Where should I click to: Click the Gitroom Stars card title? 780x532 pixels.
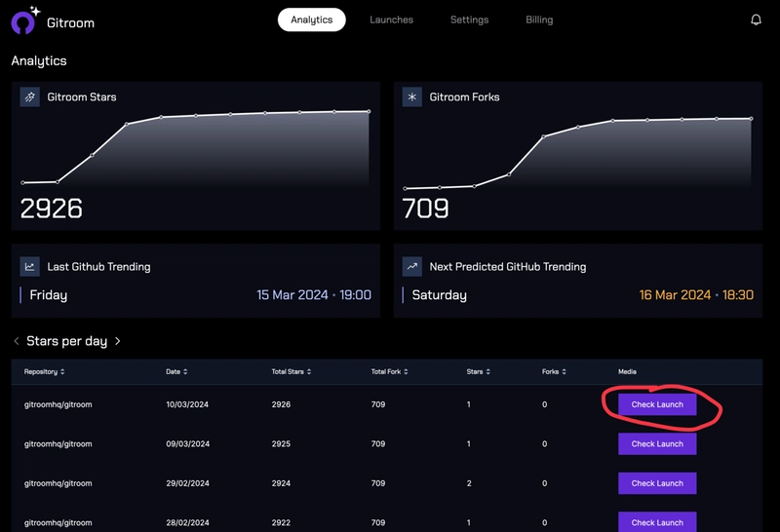pyautogui.click(x=82, y=97)
